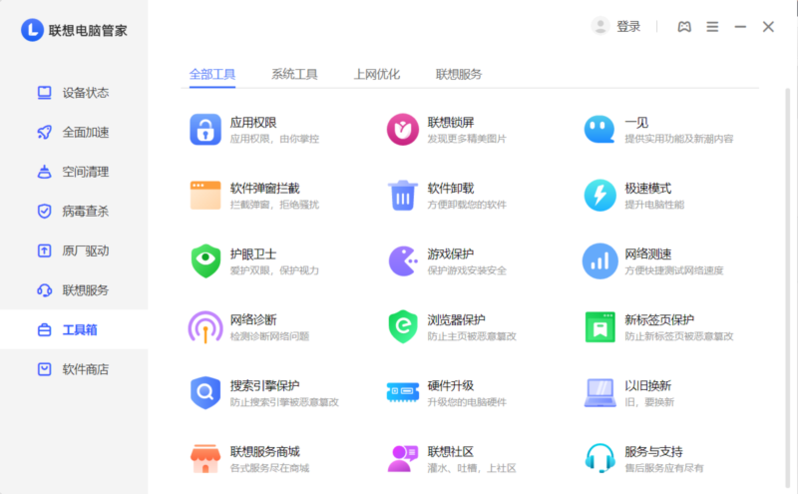The image size is (798, 494).
Task: Open 服务与支持 headset icon
Action: coord(600,458)
